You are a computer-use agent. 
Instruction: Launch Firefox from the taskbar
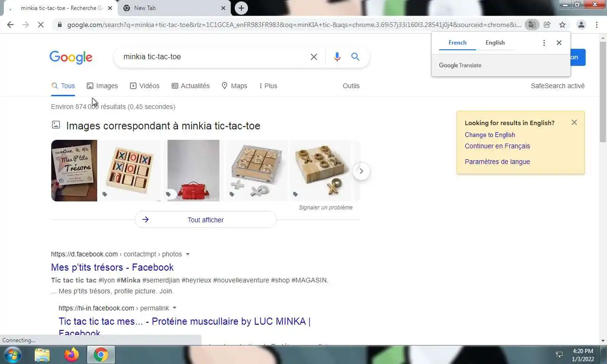(x=72, y=355)
